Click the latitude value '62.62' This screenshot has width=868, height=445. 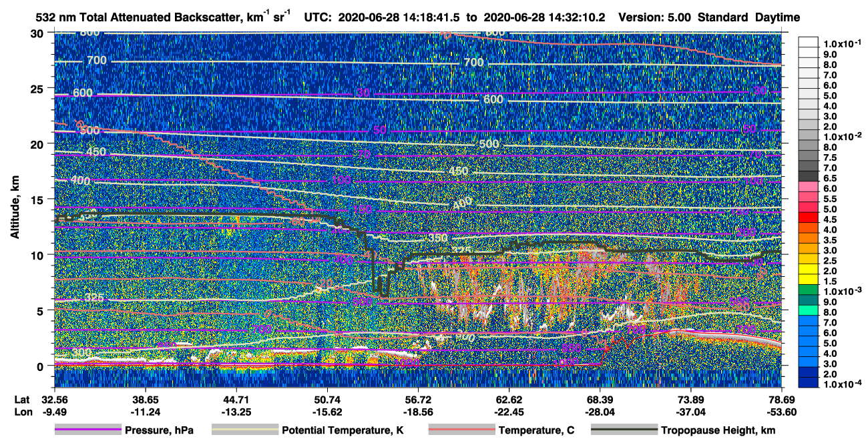tap(509, 399)
